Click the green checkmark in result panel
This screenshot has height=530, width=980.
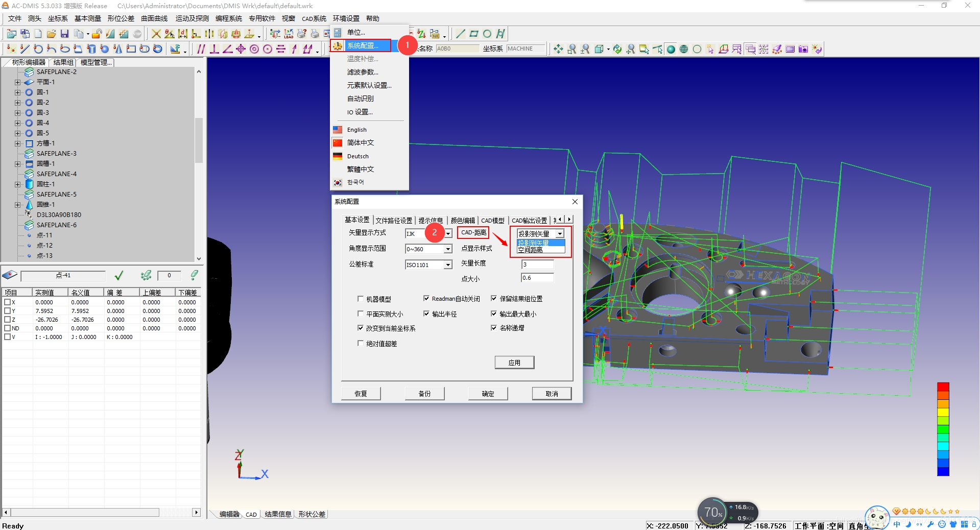[x=119, y=276]
